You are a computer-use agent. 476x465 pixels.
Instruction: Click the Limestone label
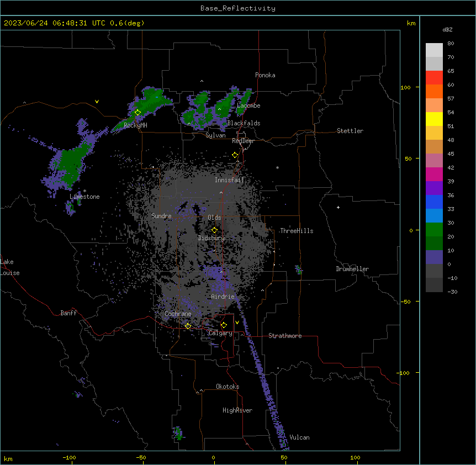click(84, 197)
